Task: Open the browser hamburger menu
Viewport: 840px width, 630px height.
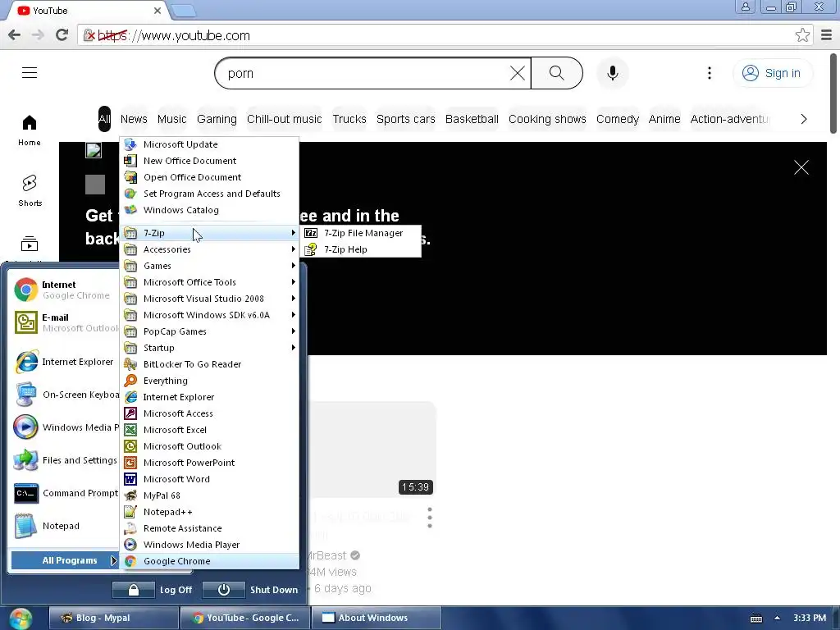Action: (826, 35)
